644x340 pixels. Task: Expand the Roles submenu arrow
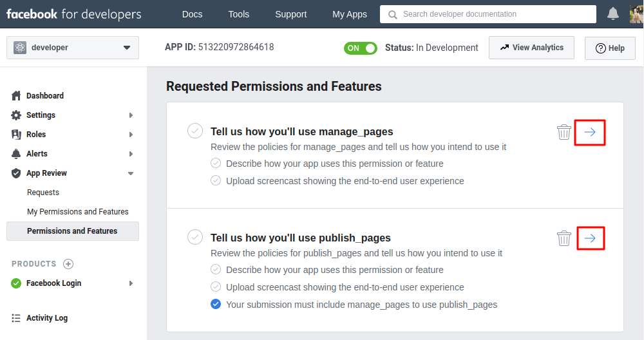point(131,135)
